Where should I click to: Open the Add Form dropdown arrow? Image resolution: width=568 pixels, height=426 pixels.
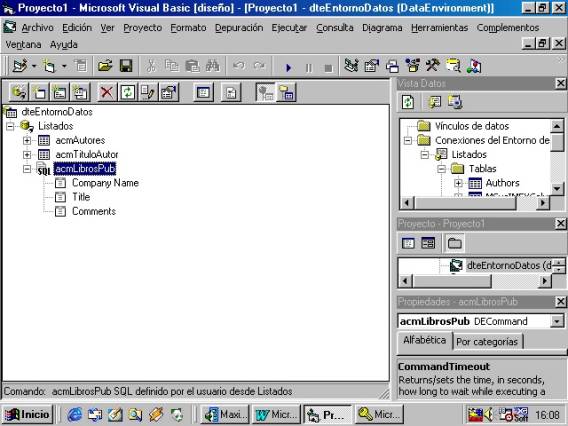64,66
